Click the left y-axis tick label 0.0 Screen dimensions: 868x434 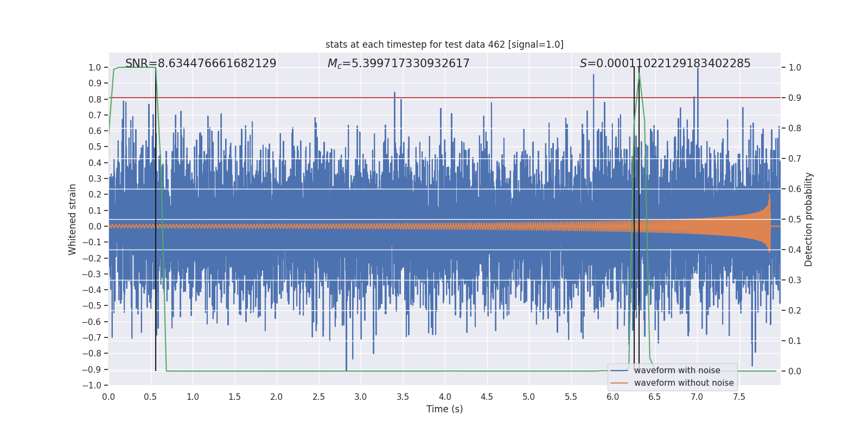point(95,226)
